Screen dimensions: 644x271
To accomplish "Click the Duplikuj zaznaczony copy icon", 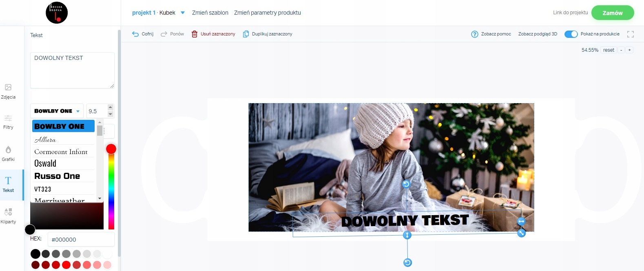I will click(246, 34).
